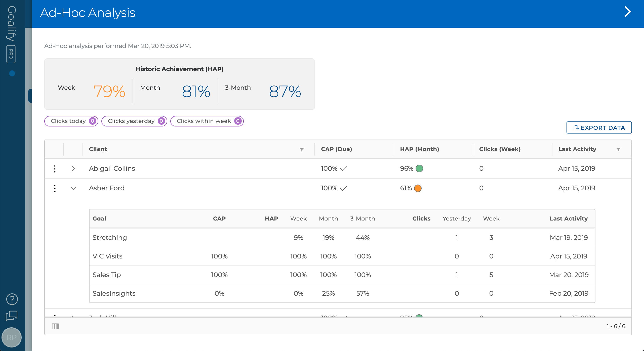Toggle the Clicks yesterday filter chip
This screenshot has width=644, height=351.
coord(134,121)
